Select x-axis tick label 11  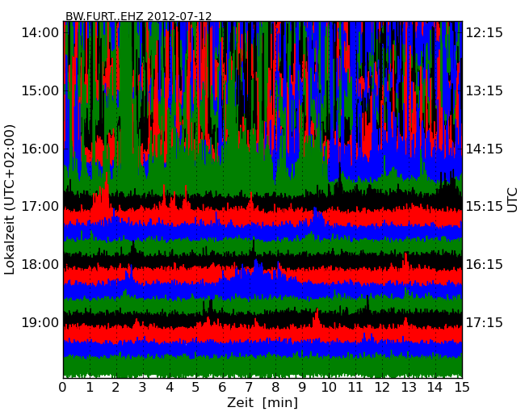tap(355, 387)
